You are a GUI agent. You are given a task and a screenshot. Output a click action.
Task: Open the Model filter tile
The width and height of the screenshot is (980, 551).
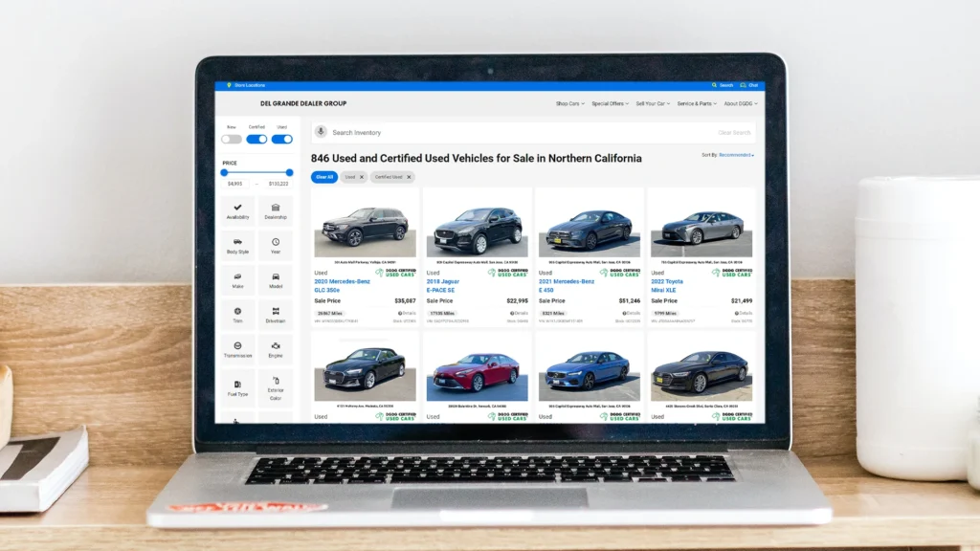pyautogui.click(x=276, y=280)
